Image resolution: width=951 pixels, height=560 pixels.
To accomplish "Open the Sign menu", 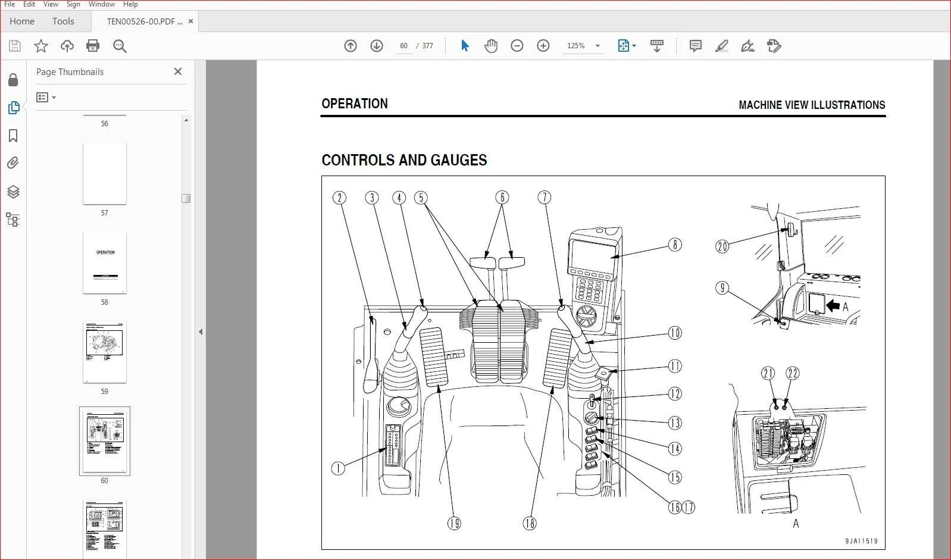I will pos(73,4).
